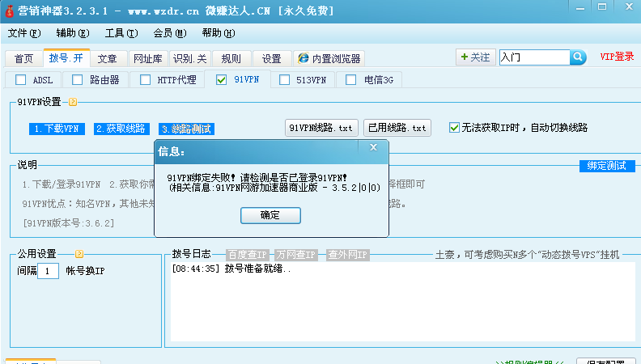This screenshot has width=641, height=364.
Task: Open the 网址库 tab
Action: coord(148,59)
